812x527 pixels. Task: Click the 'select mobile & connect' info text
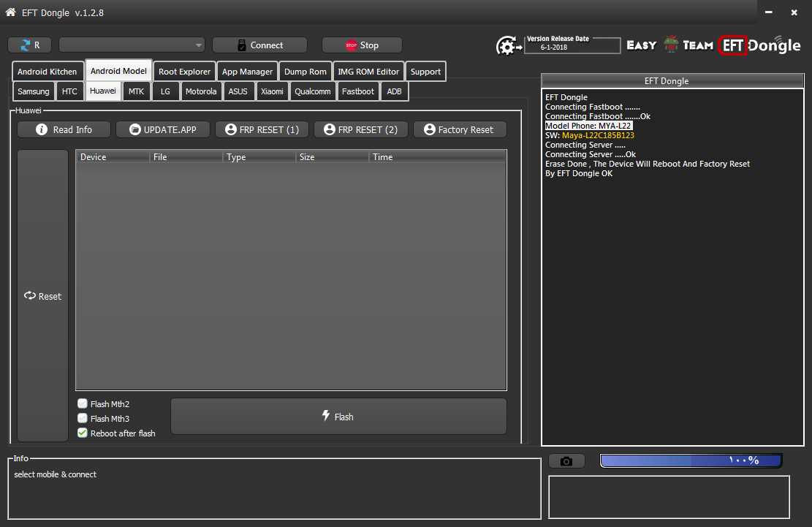[55, 474]
